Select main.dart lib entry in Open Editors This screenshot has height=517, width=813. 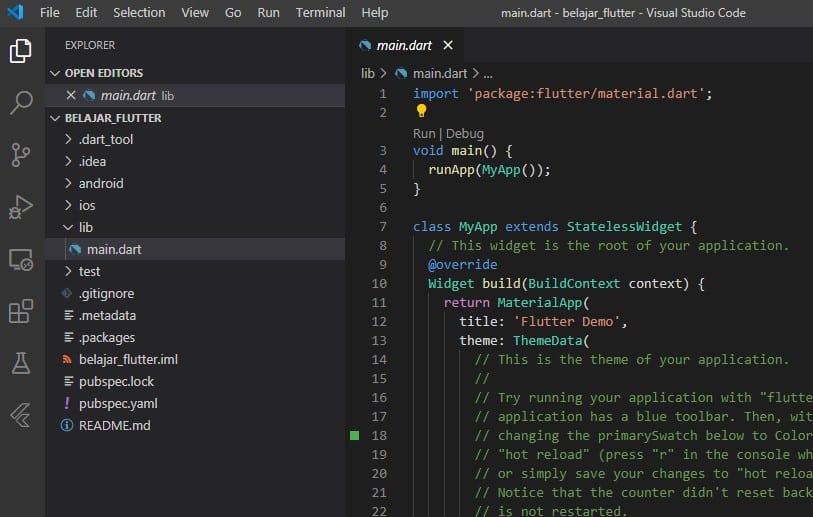coord(195,95)
